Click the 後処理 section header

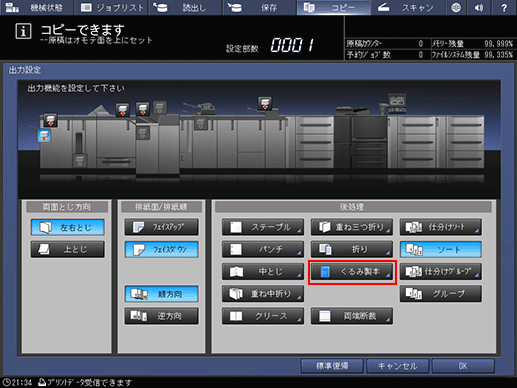click(x=353, y=207)
